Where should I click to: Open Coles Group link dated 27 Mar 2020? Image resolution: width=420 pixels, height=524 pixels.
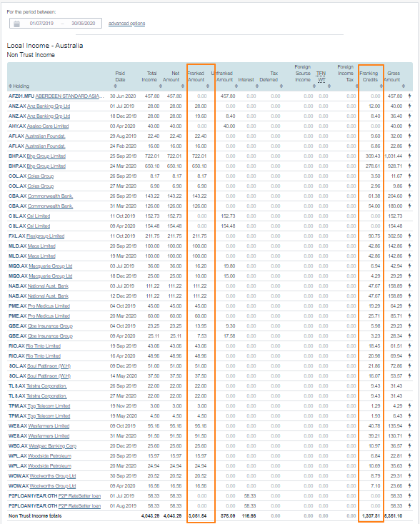(x=41, y=186)
